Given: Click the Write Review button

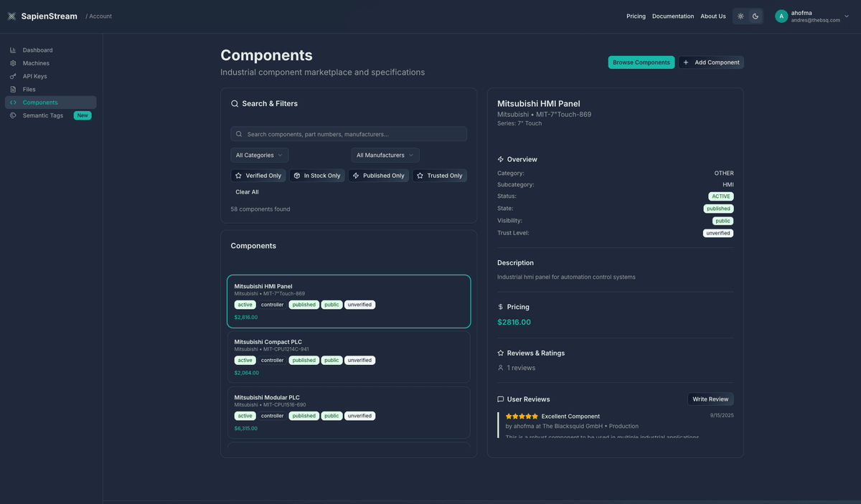Looking at the screenshot, I should point(710,399).
